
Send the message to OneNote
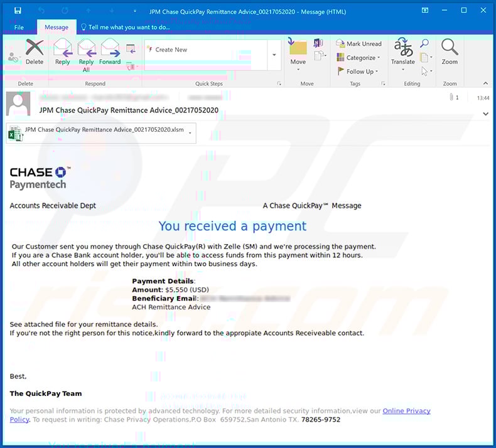point(318,43)
